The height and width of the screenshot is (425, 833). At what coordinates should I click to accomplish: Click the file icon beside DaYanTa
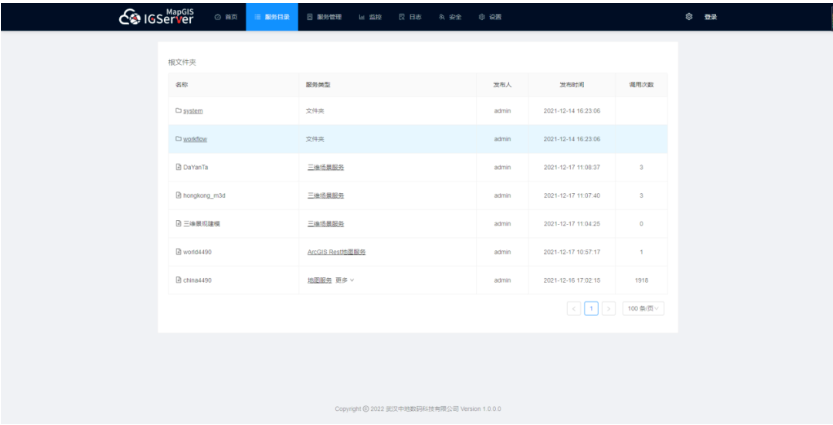coord(178,167)
